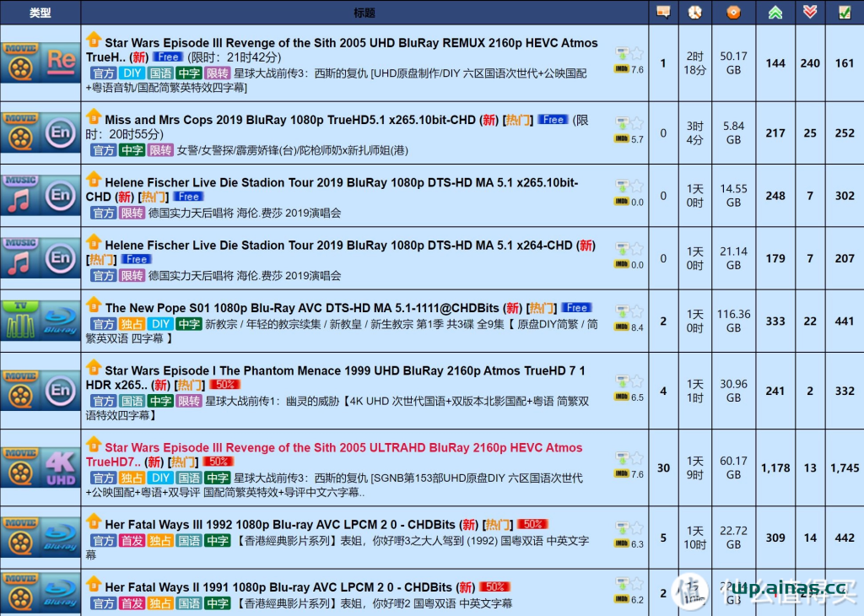Click the Movie category icon for The Phantom Menace
The height and width of the screenshot is (616, 864).
[x=20, y=391]
